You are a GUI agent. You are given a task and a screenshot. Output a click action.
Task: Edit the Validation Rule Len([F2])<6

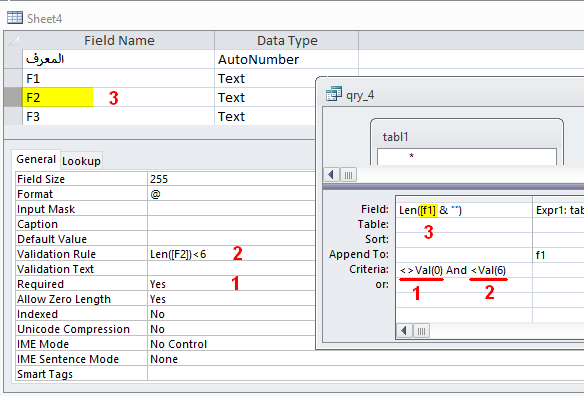(x=231, y=254)
